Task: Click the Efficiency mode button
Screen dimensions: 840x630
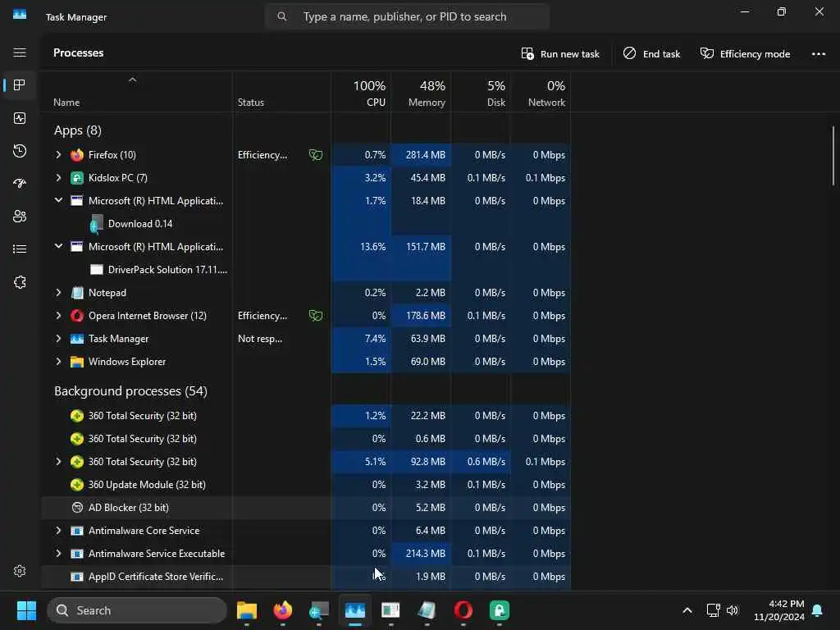Action: pyautogui.click(x=745, y=53)
